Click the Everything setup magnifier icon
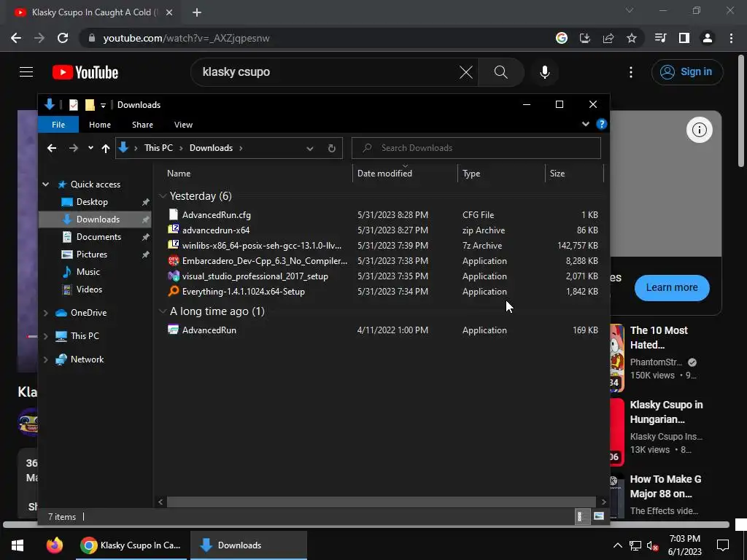This screenshot has width=747, height=560. tap(174, 291)
